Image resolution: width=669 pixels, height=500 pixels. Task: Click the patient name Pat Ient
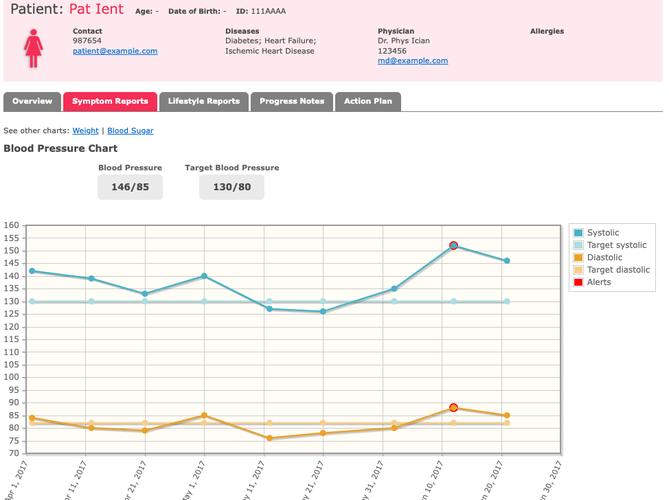click(x=96, y=9)
